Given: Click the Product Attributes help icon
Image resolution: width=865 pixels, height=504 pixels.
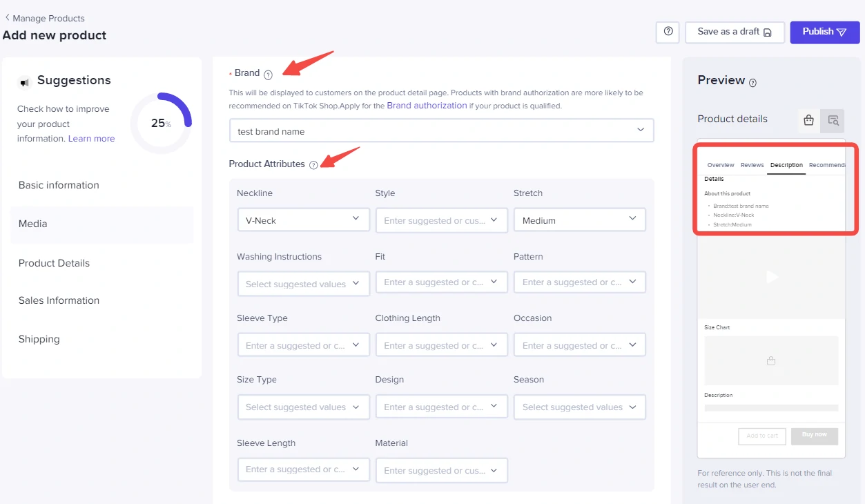Looking at the screenshot, I should (314, 165).
